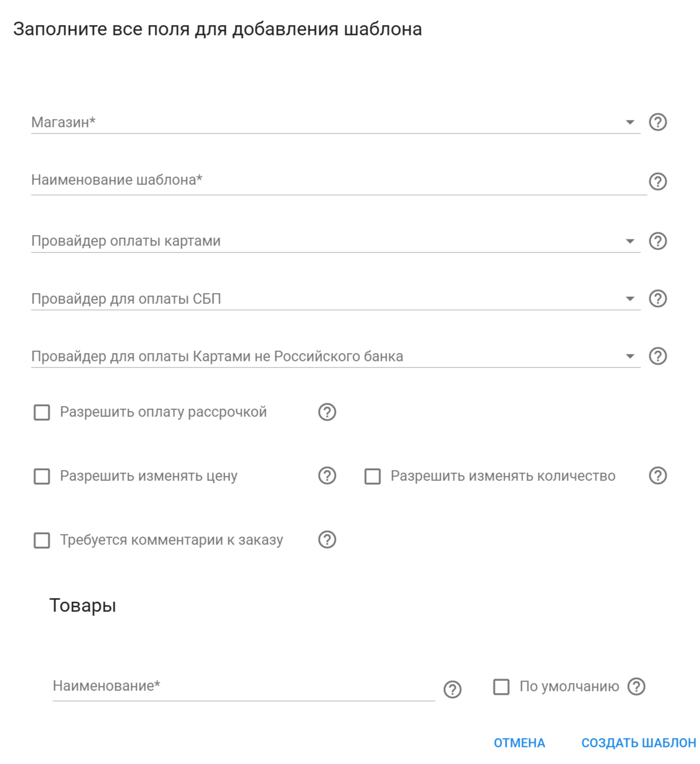
Task: Click the ОТМЕНА button
Action: [x=519, y=743]
